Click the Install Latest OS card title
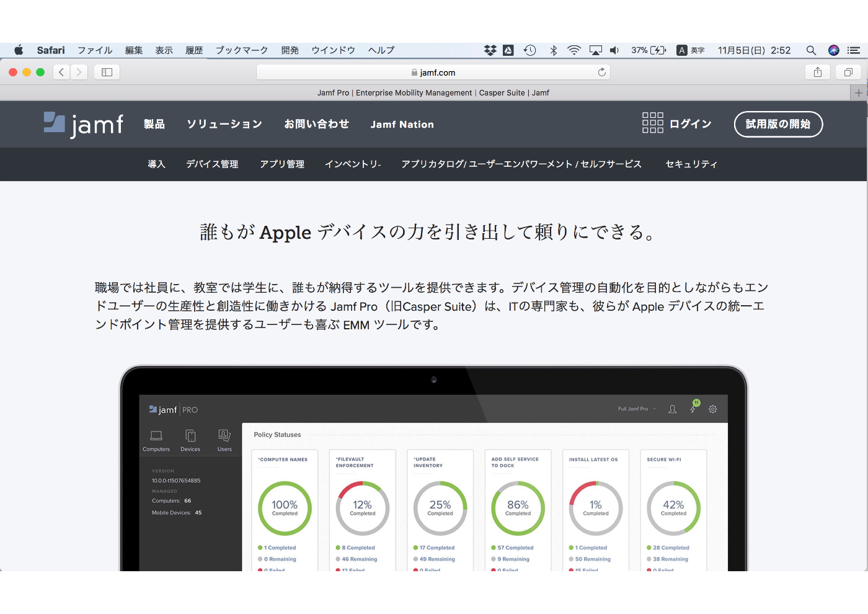 593,460
